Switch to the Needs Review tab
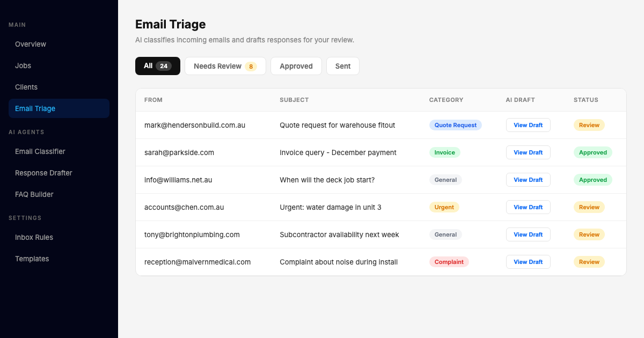This screenshot has height=338, width=644. (225, 66)
